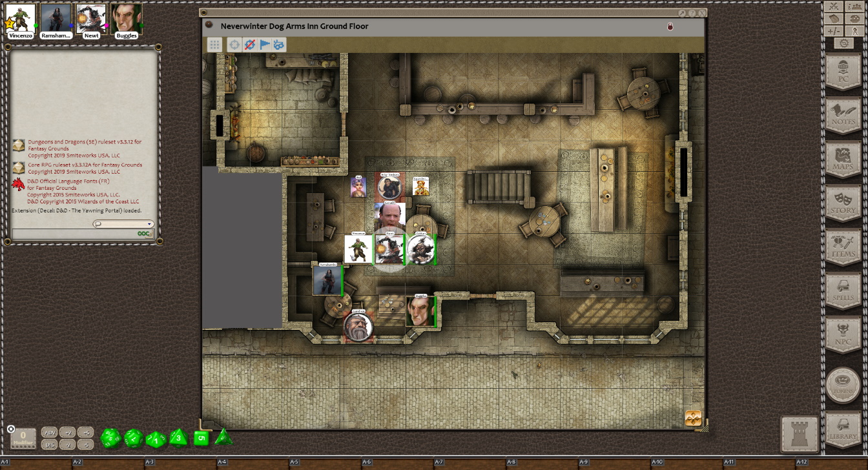The image size is (868, 470).
Task: Open the Spells sidebar tab
Action: [x=843, y=290]
